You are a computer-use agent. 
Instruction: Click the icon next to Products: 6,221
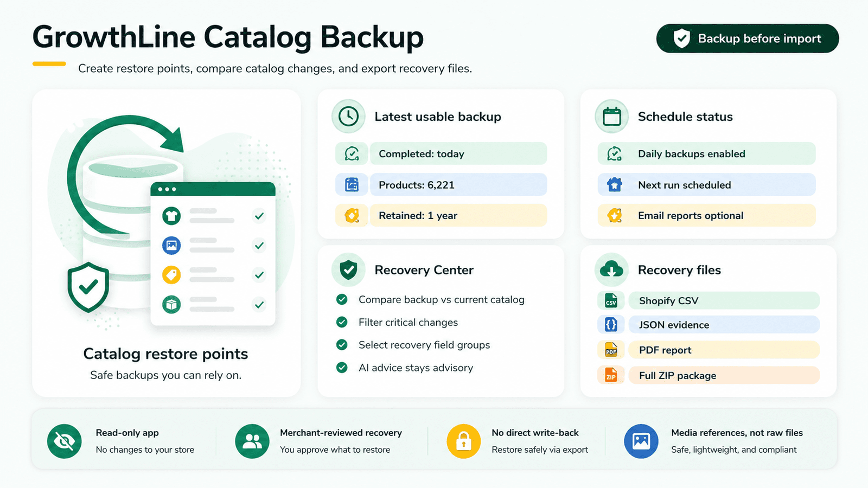pyautogui.click(x=352, y=185)
